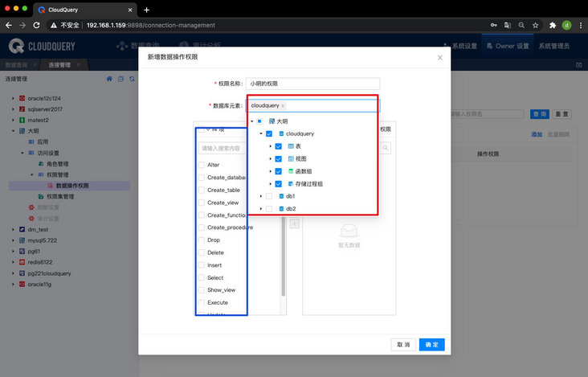Uncheck the 存储过程组 procedures checkbox

(x=278, y=184)
